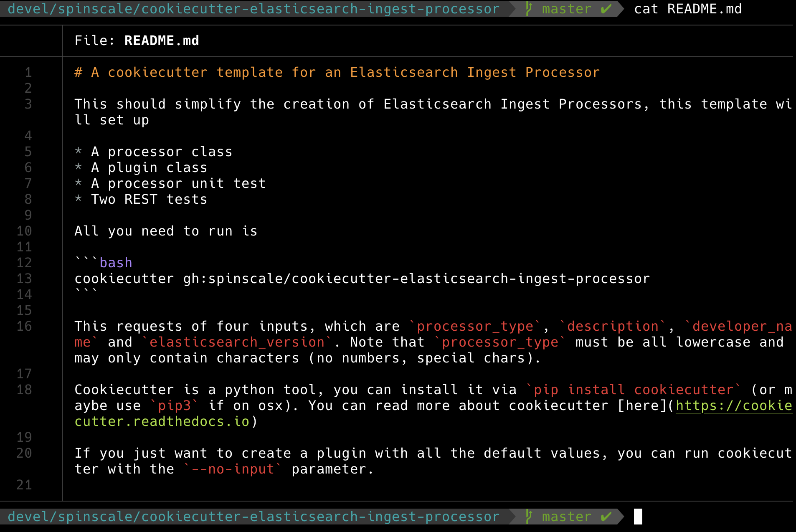Click the '--no-input' parameter text
Viewport: 796px width, 532px height.
tap(233, 469)
